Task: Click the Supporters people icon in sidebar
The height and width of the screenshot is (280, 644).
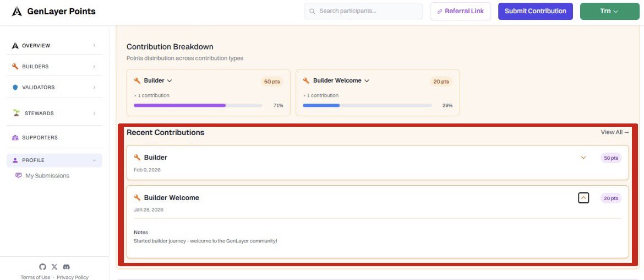Action: pos(15,138)
